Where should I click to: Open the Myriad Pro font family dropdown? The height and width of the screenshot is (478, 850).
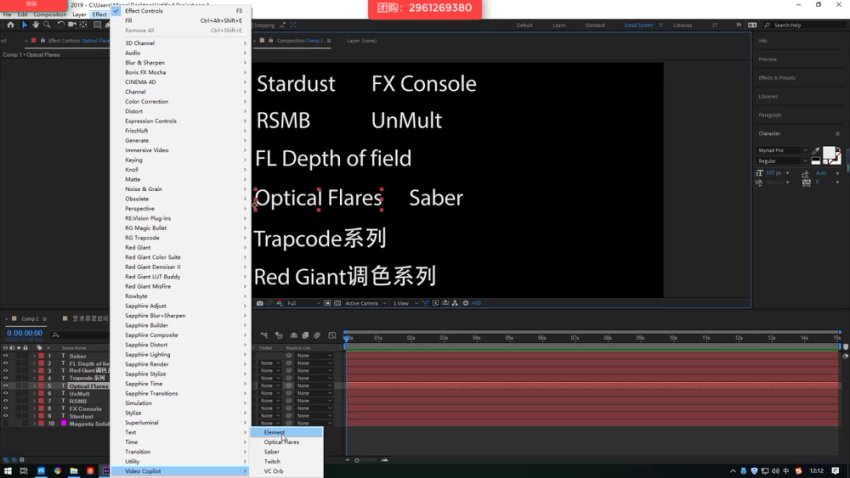point(782,150)
